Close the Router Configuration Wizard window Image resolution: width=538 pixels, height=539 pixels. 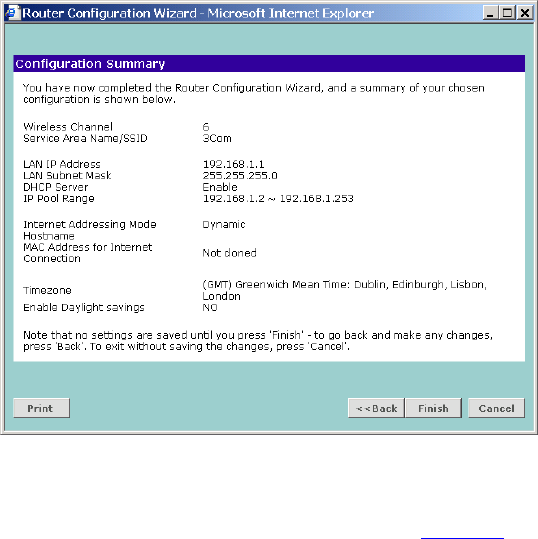pyautogui.click(x=525, y=13)
